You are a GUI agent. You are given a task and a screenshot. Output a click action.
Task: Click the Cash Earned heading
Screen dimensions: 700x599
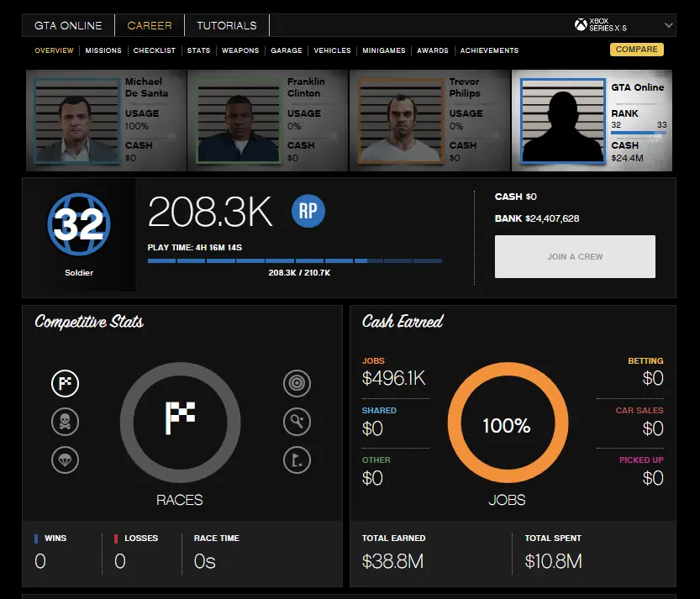pyautogui.click(x=403, y=322)
